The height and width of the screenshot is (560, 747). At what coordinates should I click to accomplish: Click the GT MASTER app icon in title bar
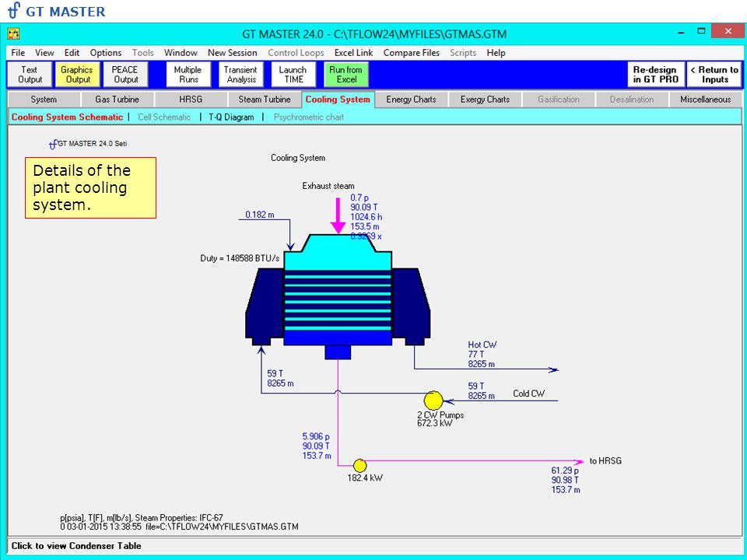tap(13, 33)
